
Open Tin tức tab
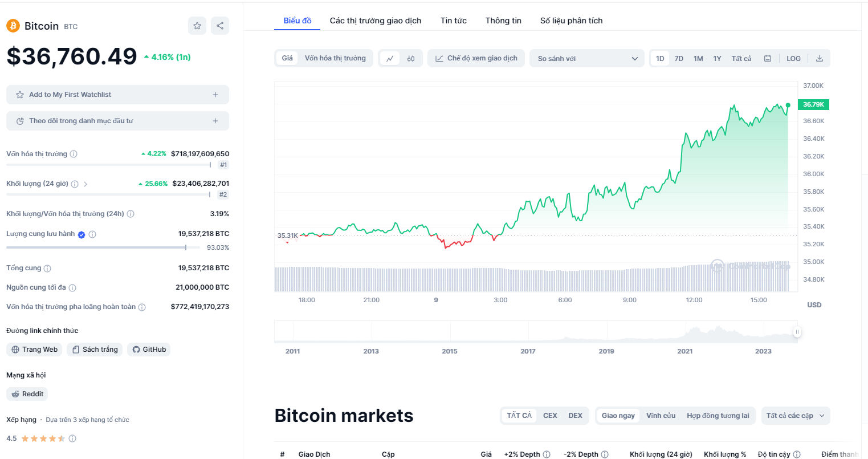454,21
